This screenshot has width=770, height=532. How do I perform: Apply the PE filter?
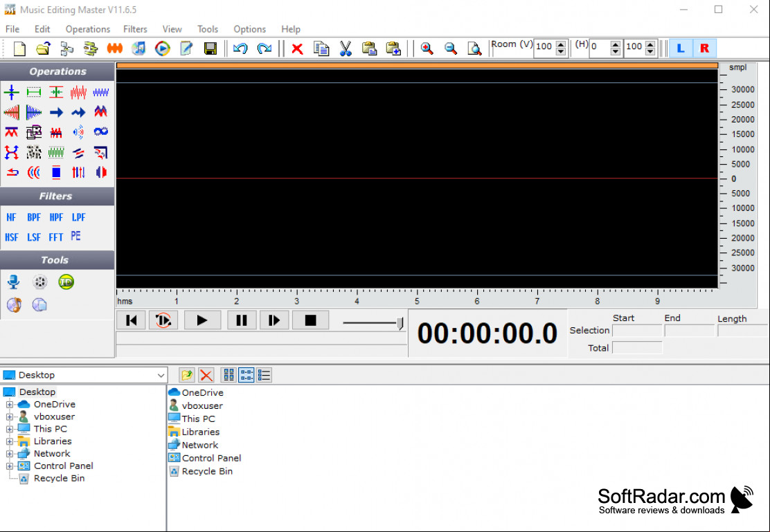tap(75, 236)
